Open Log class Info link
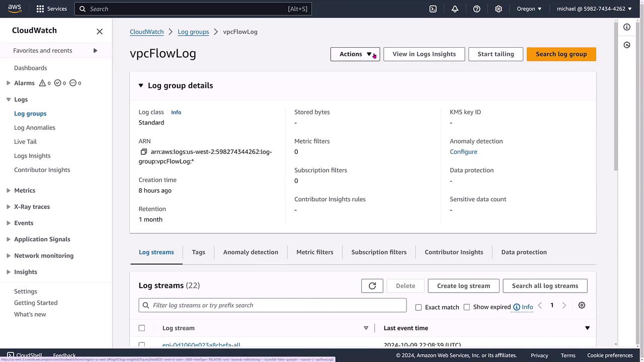The width and height of the screenshot is (644, 362). 176,112
